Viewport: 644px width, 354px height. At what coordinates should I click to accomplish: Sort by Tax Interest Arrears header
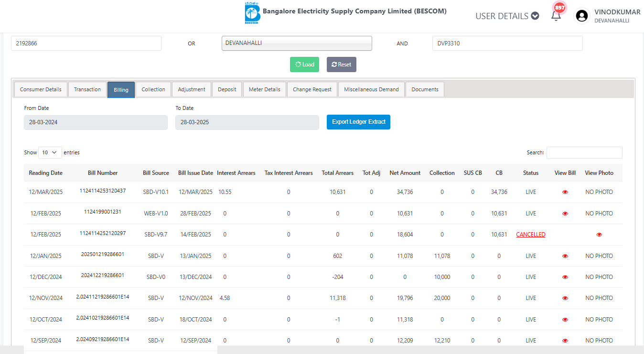pyautogui.click(x=289, y=173)
